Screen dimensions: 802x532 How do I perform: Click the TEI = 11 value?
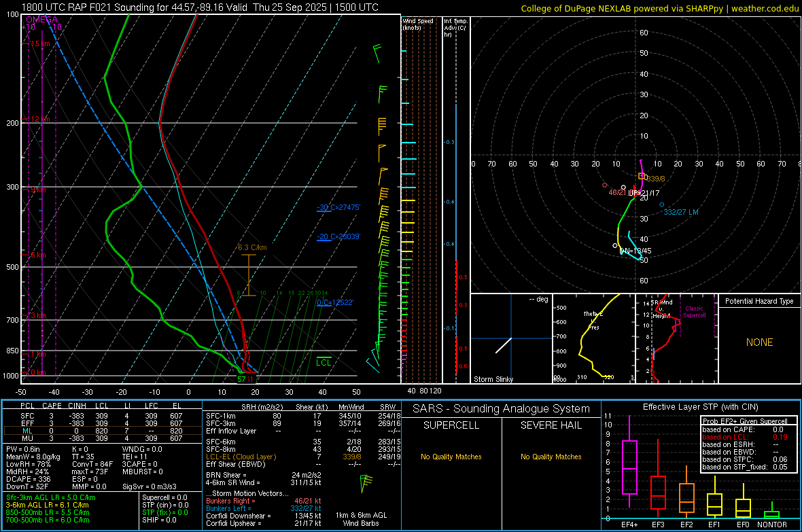pyautogui.click(x=135, y=457)
